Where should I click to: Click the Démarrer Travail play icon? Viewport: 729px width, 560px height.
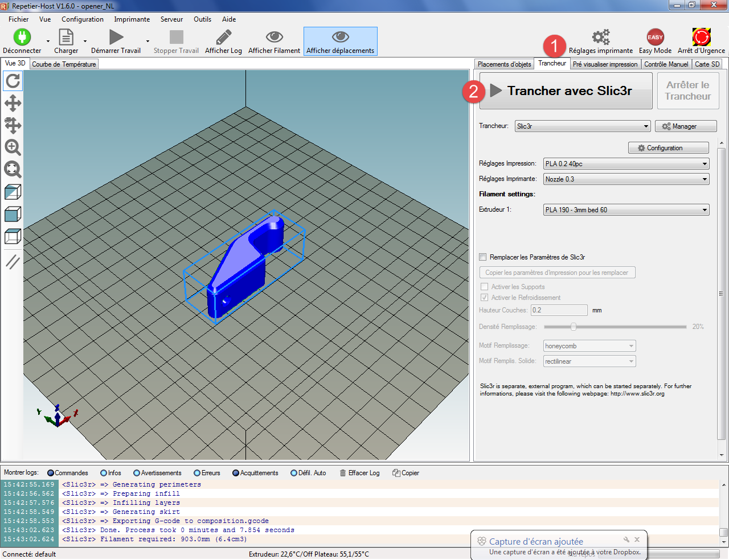coord(116,37)
